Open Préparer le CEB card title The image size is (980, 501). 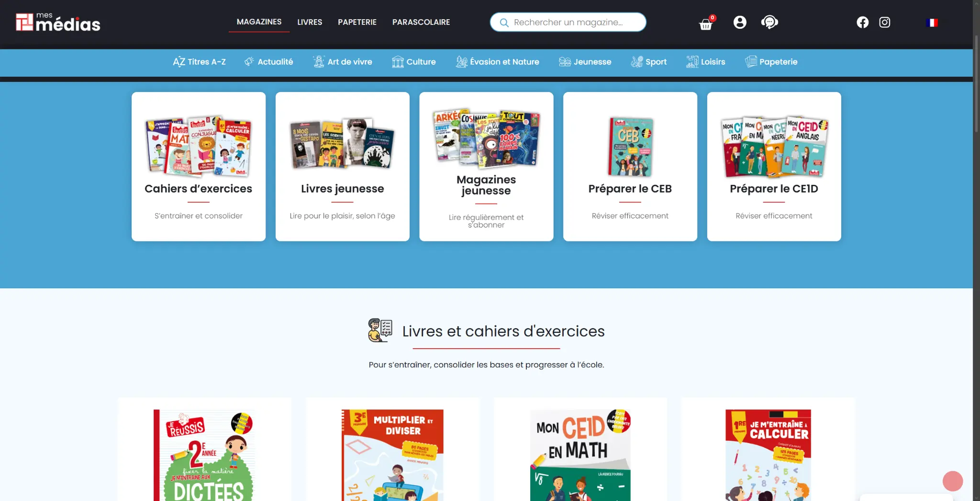click(630, 189)
